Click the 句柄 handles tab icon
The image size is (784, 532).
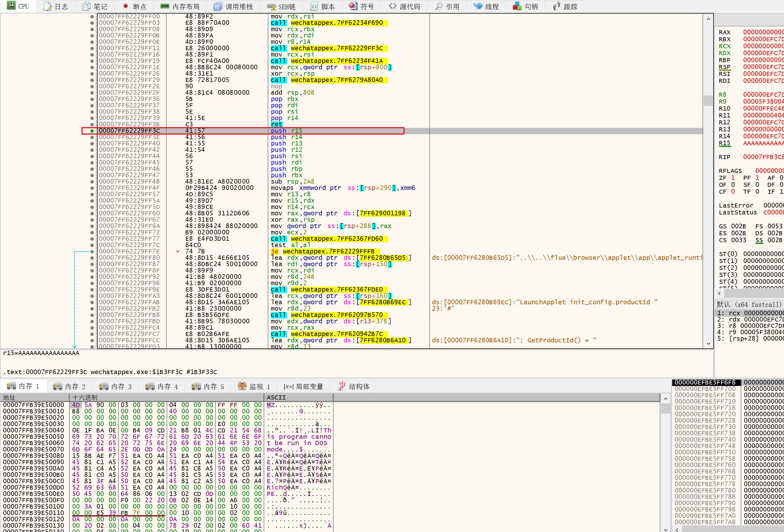click(x=517, y=6)
